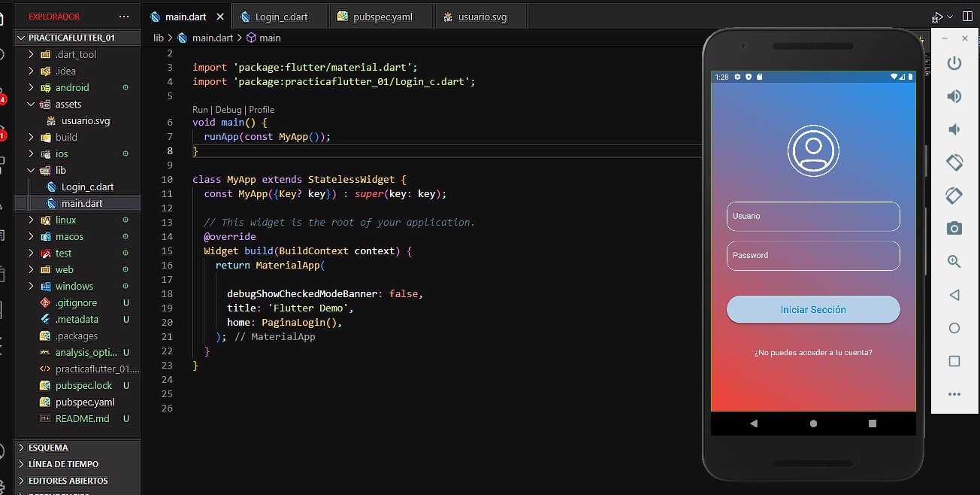The image size is (980, 495).
Task: Open the .metadata file
Action: pos(77,319)
